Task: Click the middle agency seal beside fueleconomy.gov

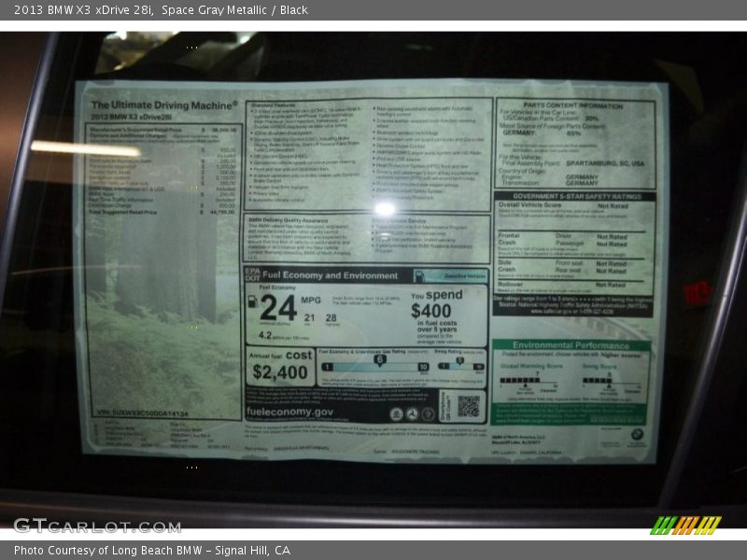Action: (412, 413)
